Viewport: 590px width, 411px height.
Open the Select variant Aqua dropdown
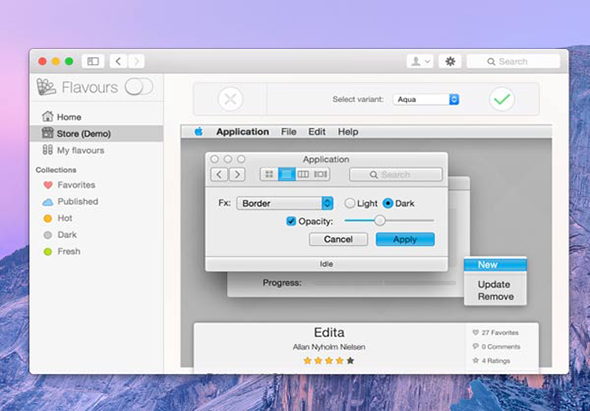click(426, 99)
